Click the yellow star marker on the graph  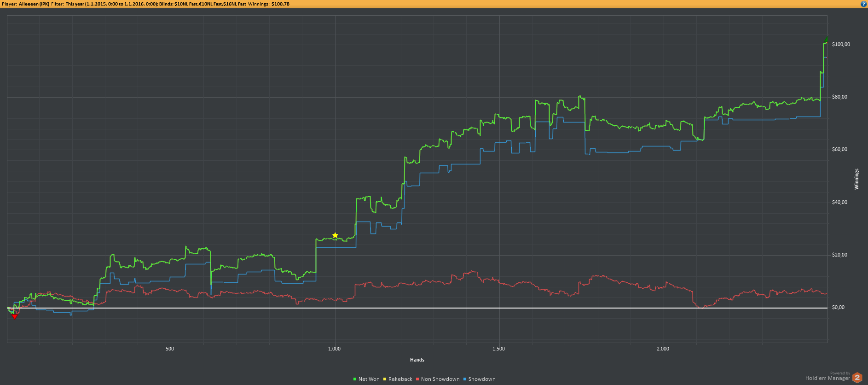click(x=335, y=235)
